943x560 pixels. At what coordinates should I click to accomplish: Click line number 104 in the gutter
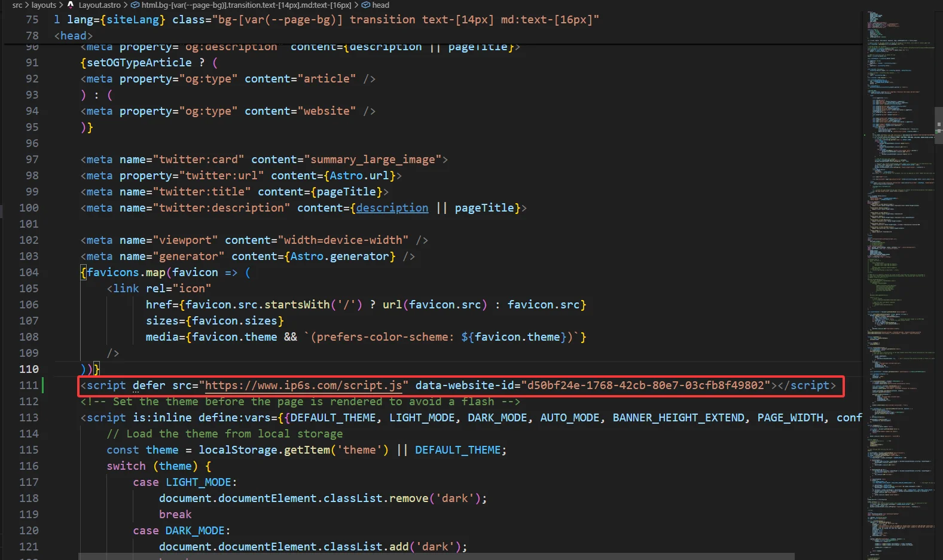coord(29,273)
